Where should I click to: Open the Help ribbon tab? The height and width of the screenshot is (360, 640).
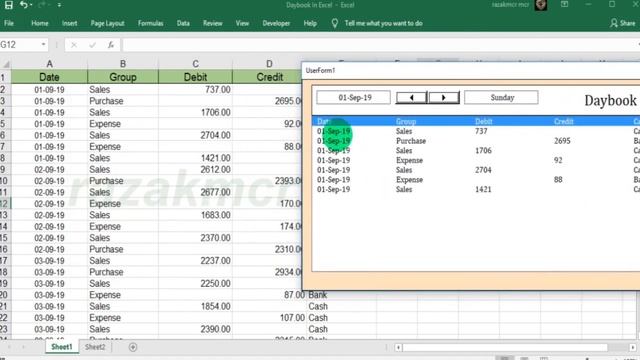click(310, 23)
